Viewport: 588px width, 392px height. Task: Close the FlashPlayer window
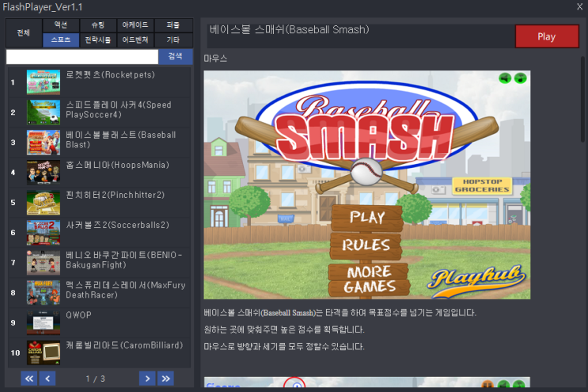pos(580,7)
